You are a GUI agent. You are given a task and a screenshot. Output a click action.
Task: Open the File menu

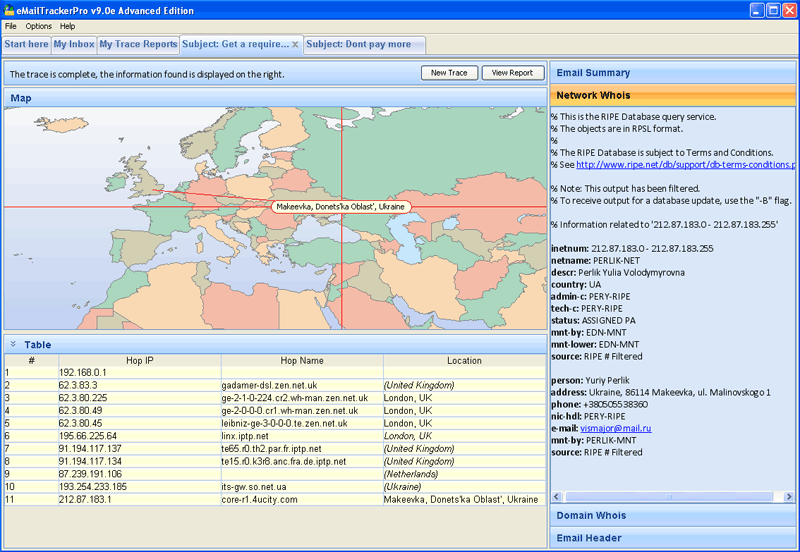pos(11,26)
